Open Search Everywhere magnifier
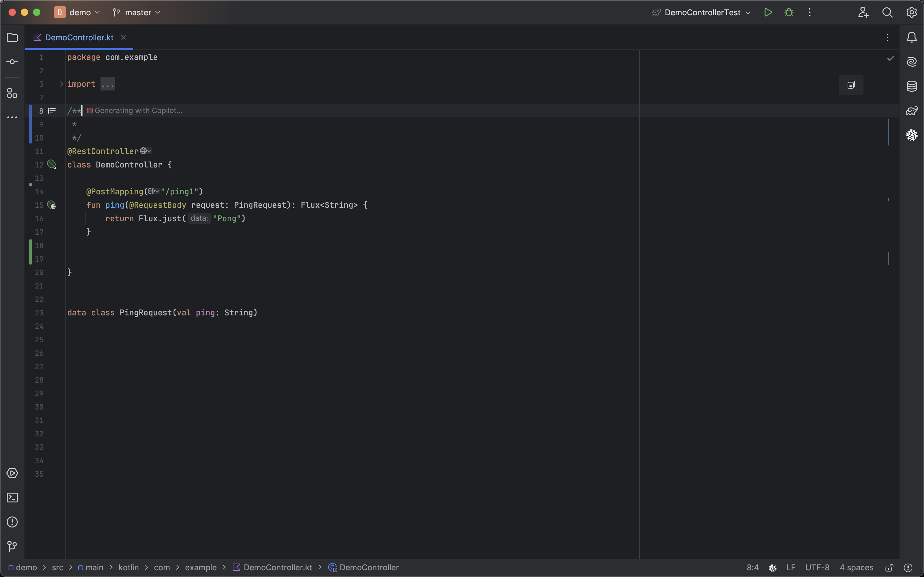 click(x=887, y=13)
